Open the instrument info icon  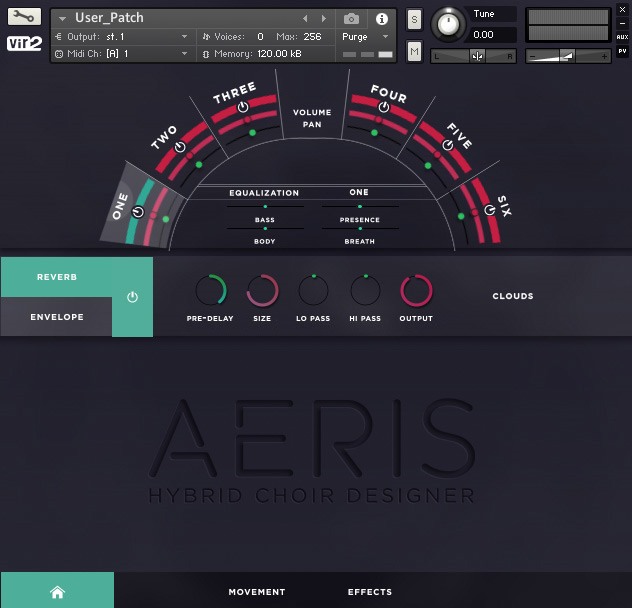coord(382,19)
